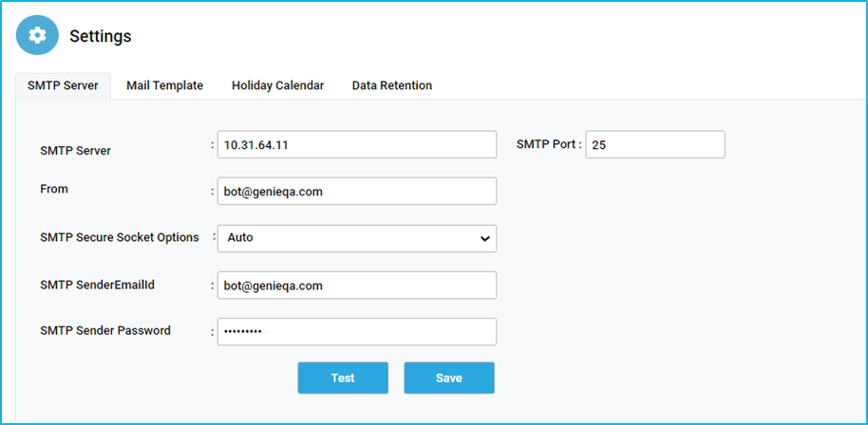Click the SMTP SenderEmailId input field

pyautogui.click(x=356, y=286)
